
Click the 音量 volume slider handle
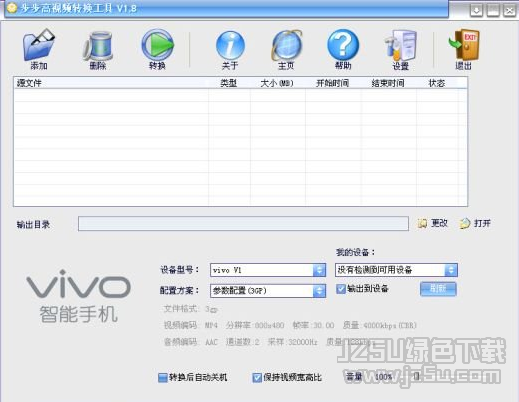[x=417, y=377]
